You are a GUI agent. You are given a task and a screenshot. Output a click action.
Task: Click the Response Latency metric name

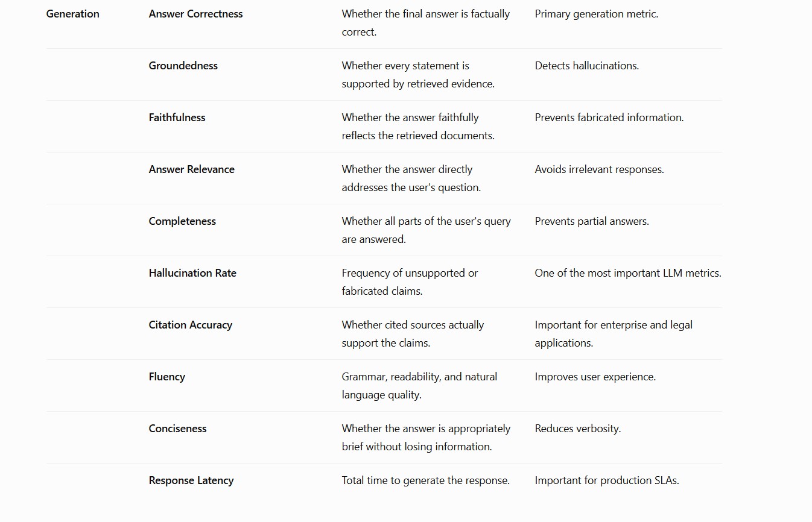191,480
